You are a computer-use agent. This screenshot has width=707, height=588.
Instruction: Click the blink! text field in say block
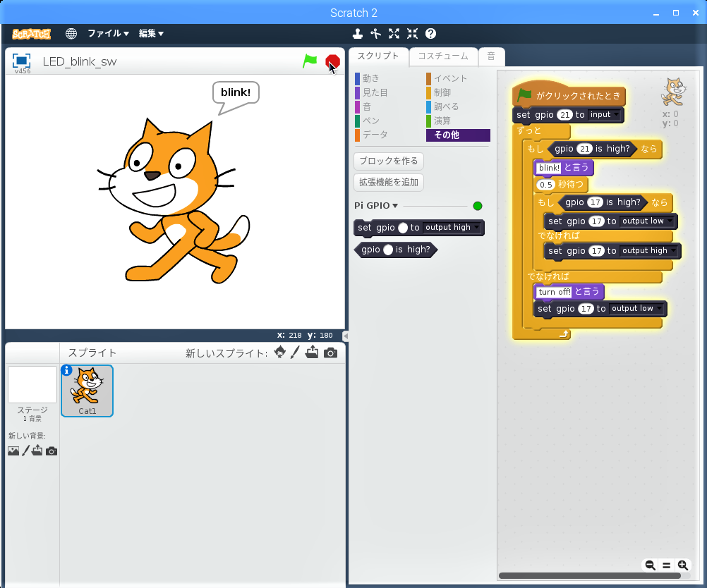pos(549,168)
